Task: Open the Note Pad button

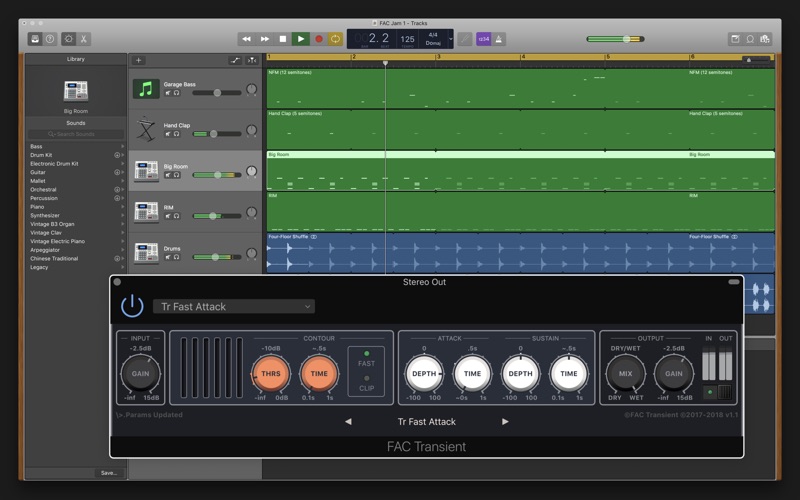Action: (x=735, y=39)
